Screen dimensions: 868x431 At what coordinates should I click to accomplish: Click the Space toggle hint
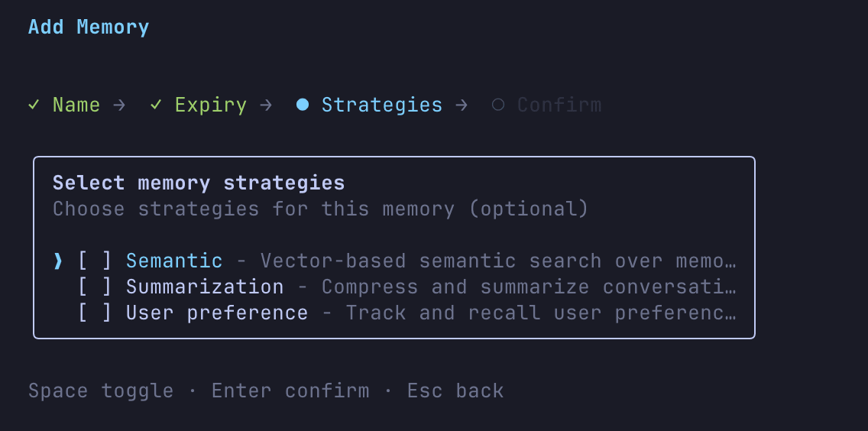pyautogui.click(x=101, y=391)
